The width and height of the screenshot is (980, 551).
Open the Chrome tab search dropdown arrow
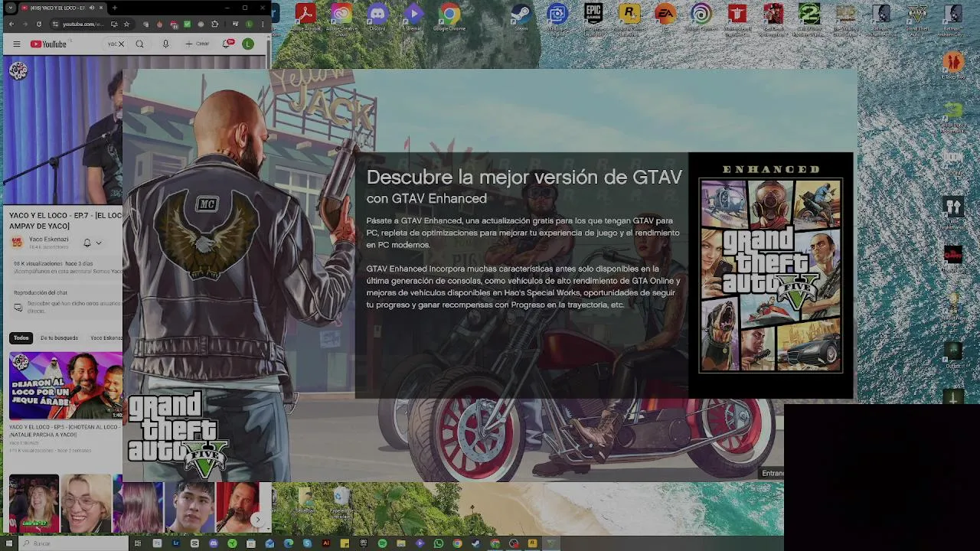tap(10, 8)
